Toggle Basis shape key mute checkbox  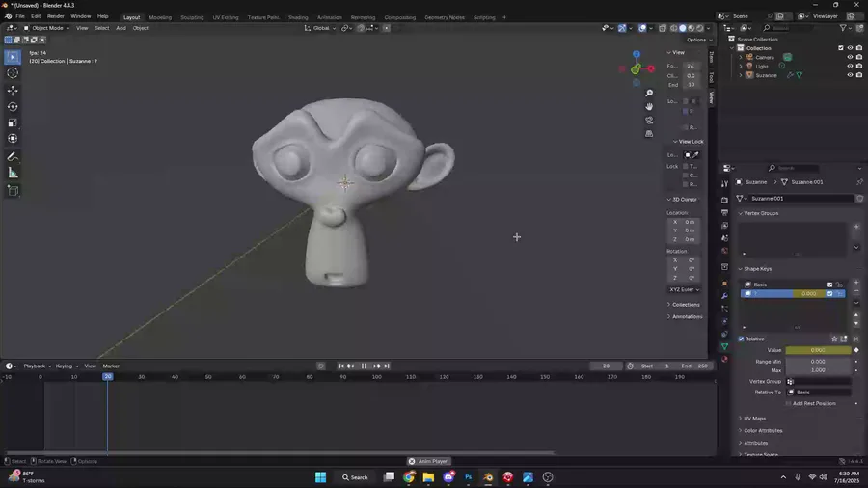(829, 285)
